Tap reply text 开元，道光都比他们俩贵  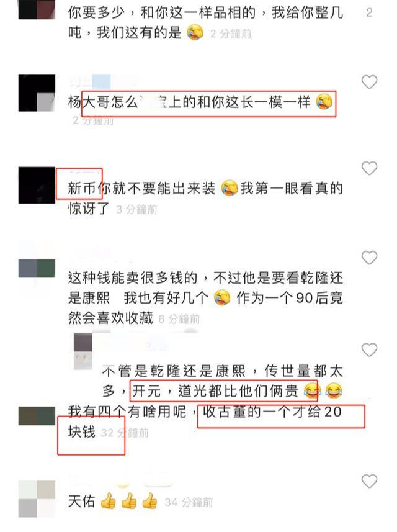click(x=215, y=391)
